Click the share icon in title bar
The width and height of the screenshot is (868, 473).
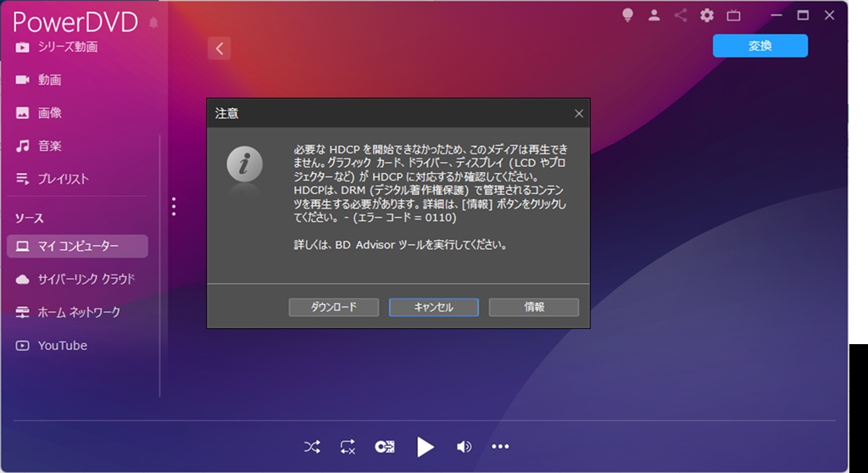pyautogui.click(x=681, y=15)
